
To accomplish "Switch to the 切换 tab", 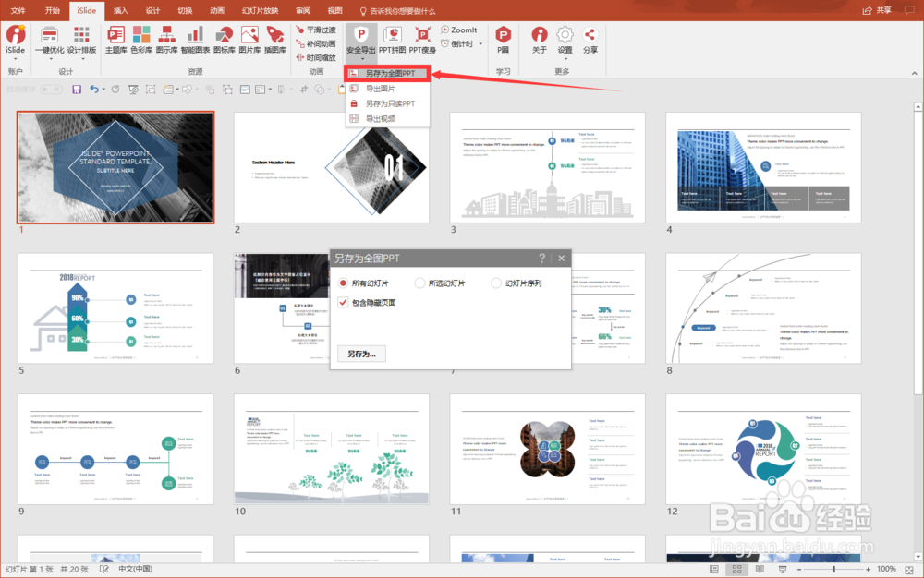I will tap(185, 10).
